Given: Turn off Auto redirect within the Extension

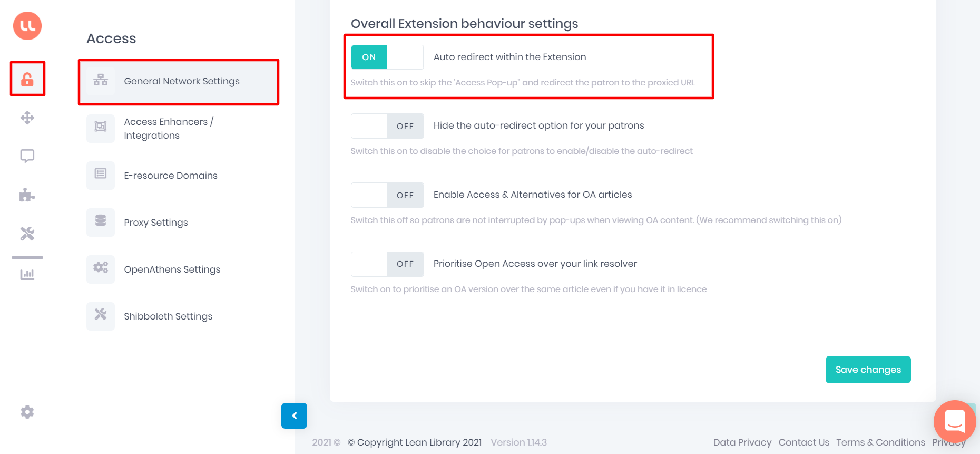Looking at the screenshot, I should [x=387, y=57].
